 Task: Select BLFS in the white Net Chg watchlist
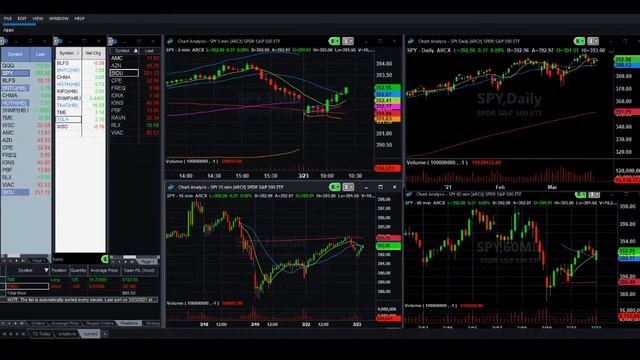pos(80,63)
